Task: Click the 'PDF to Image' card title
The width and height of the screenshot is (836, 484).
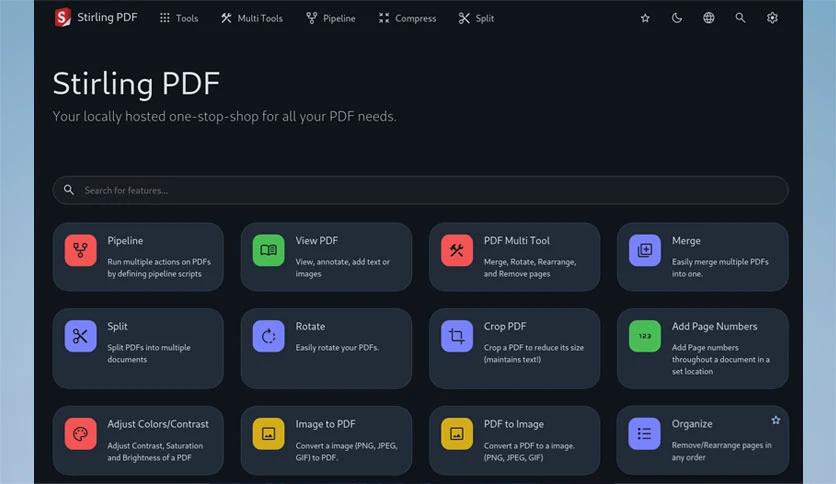Action: click(x=513, y=424)
